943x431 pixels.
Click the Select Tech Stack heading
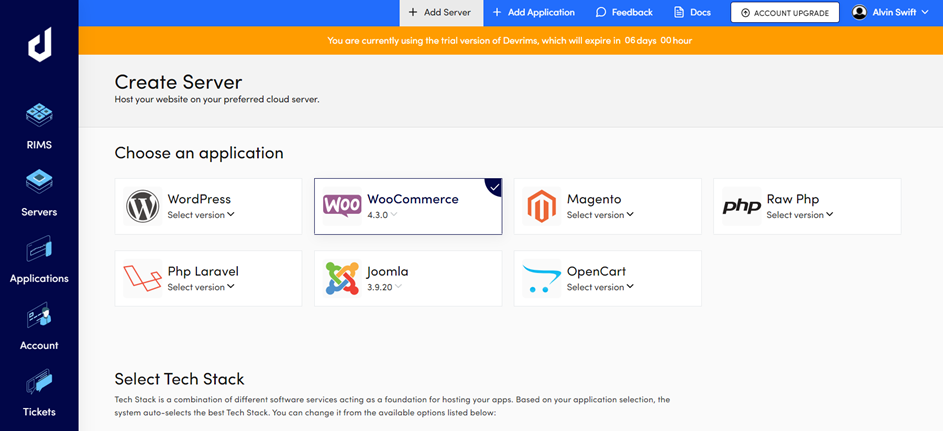[x=179, y=379]
